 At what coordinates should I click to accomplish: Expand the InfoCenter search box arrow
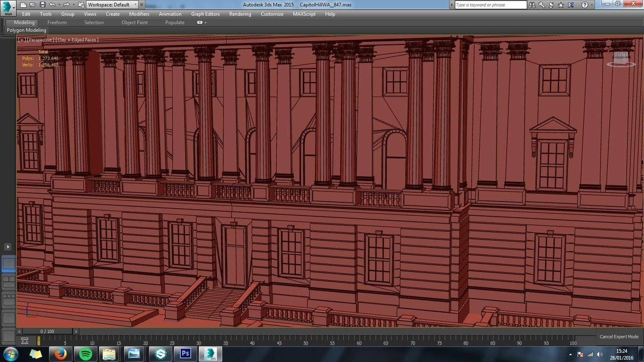(452, 5)
